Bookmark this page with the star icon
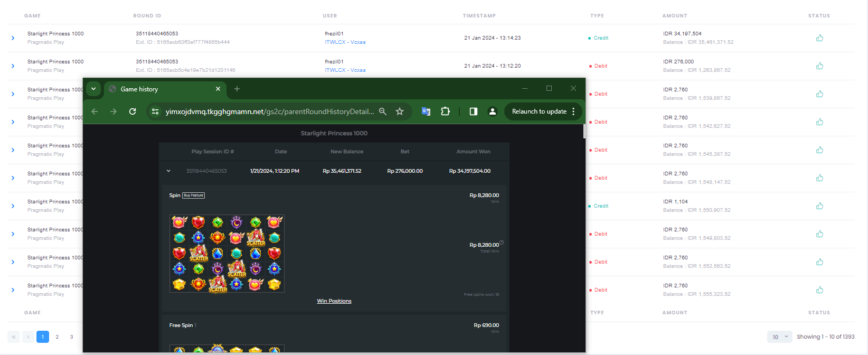This screenshot has height=355, width=868. pos(400,111)
